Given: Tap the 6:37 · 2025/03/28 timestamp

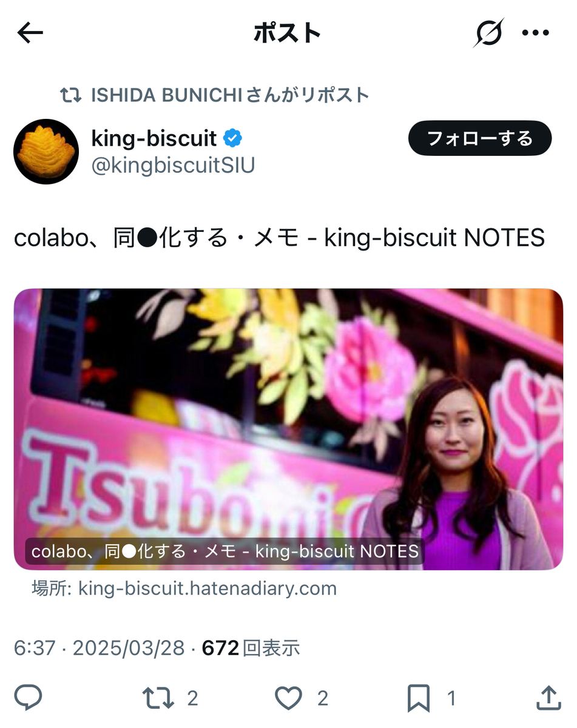Looking at the screenshot, I should pyautogui.click(x=99, y=648).
